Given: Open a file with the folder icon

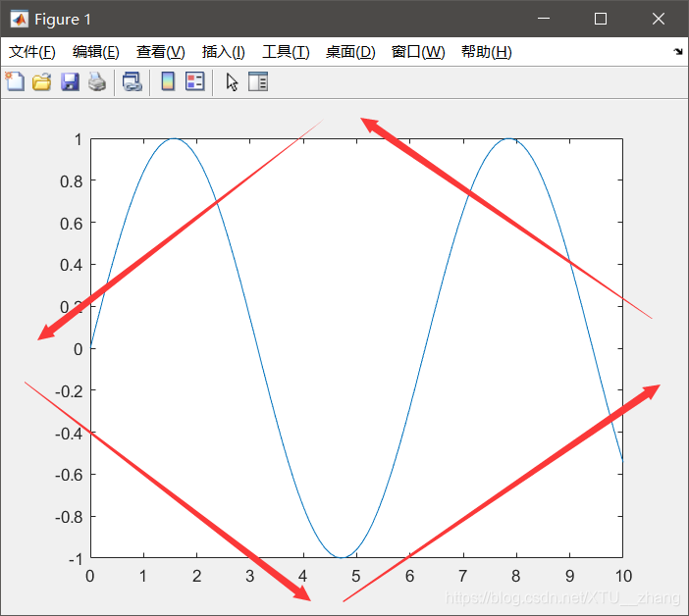Looking at the screenshot, I should click(42, 82).
